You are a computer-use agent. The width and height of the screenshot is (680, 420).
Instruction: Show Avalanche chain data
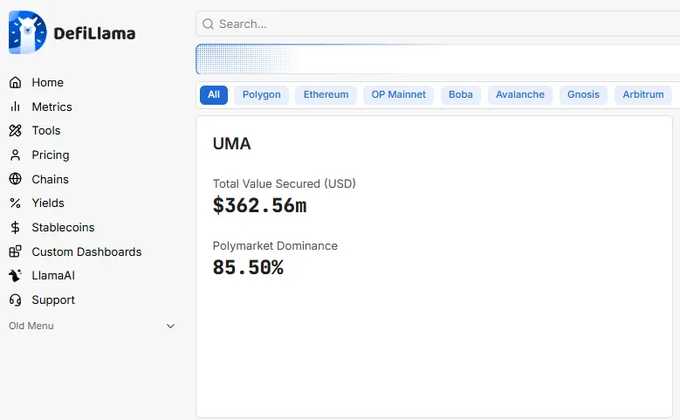coord(520,95)
